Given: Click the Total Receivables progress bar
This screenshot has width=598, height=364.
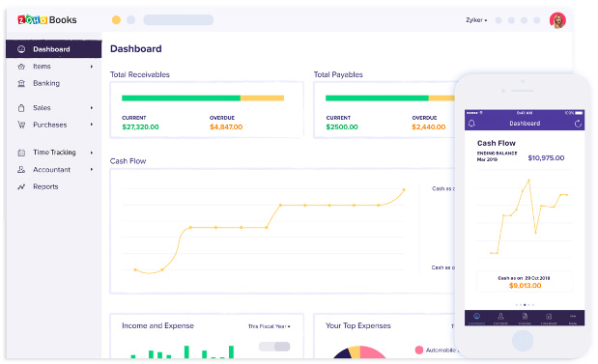Looking at the screenshot, I should click(203, 98).
